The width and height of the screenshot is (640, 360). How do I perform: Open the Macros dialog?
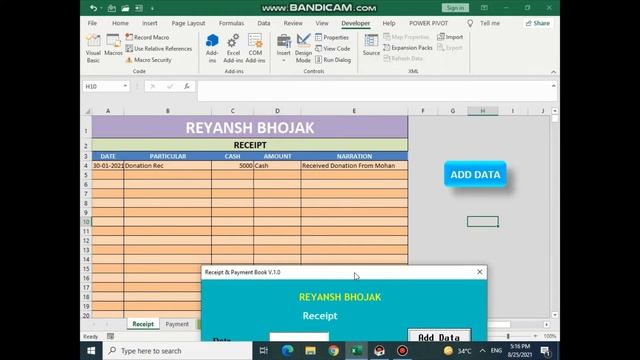(113, 45)
